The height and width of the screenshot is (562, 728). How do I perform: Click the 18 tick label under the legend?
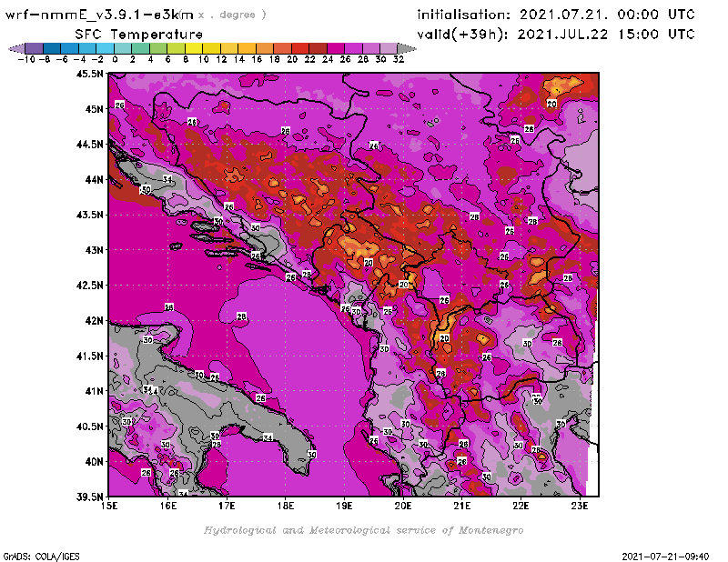(x=275, y=59)
